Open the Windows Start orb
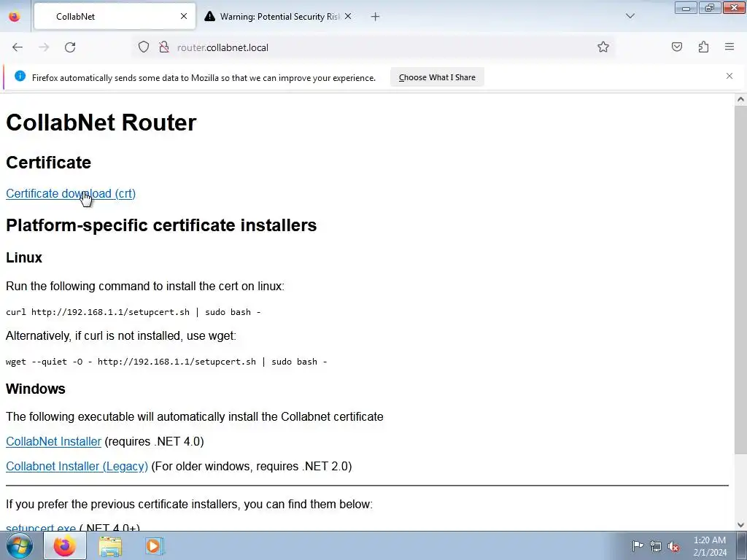 point(19,545)
